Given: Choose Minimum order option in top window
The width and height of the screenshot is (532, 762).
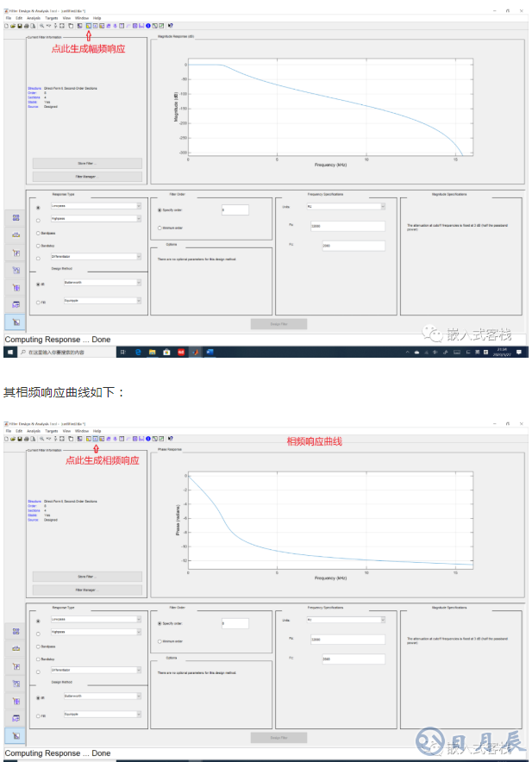Looking at the screenshot, I should click(160, 228).
